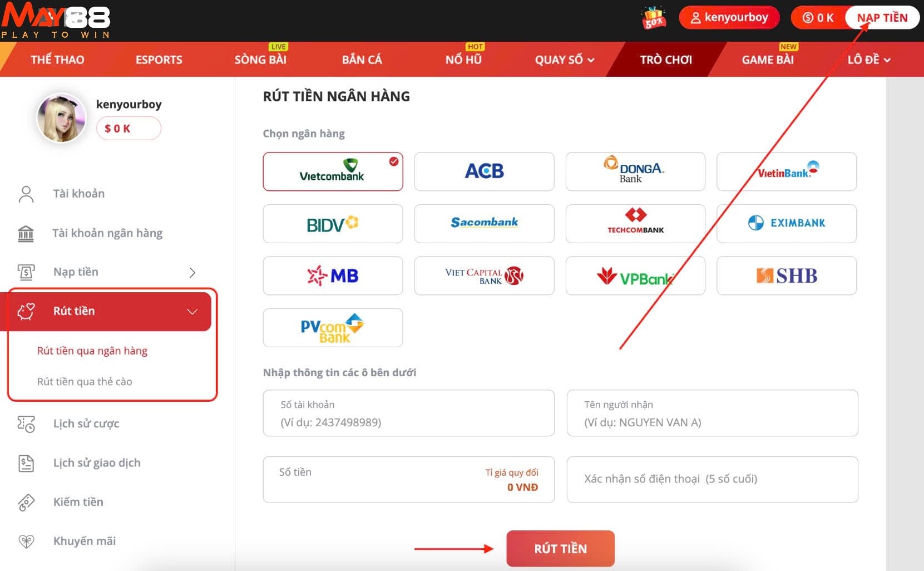Click the Lịch sử giao dịch document icon

point(26,463)
